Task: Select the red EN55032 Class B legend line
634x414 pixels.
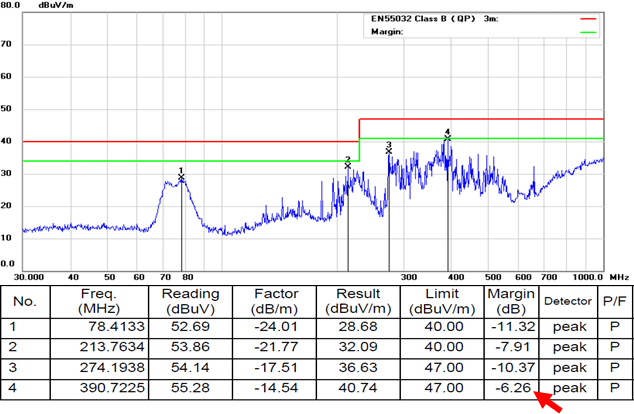Action: tap(588, 19)
